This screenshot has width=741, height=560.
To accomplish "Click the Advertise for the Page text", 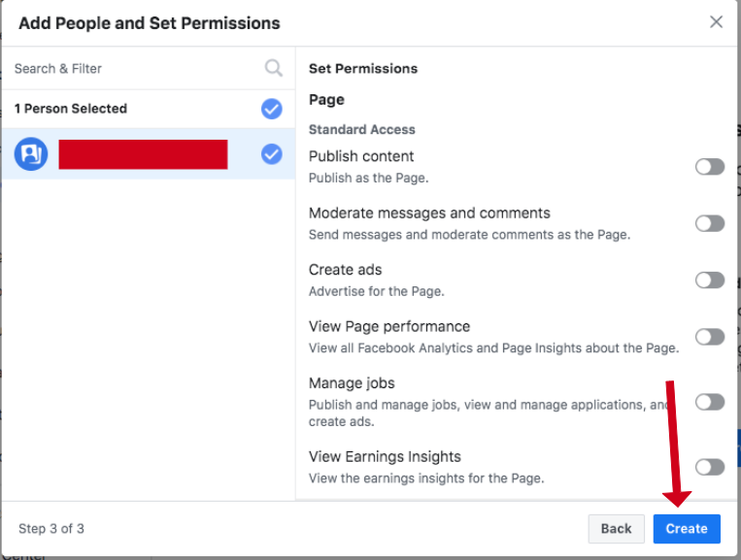I will click(377, 291).
